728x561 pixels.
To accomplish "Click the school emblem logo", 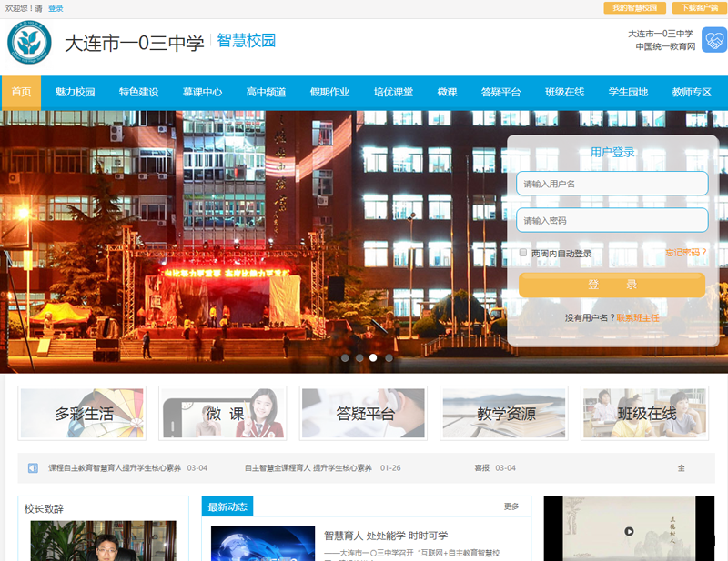I will [29, 42].
